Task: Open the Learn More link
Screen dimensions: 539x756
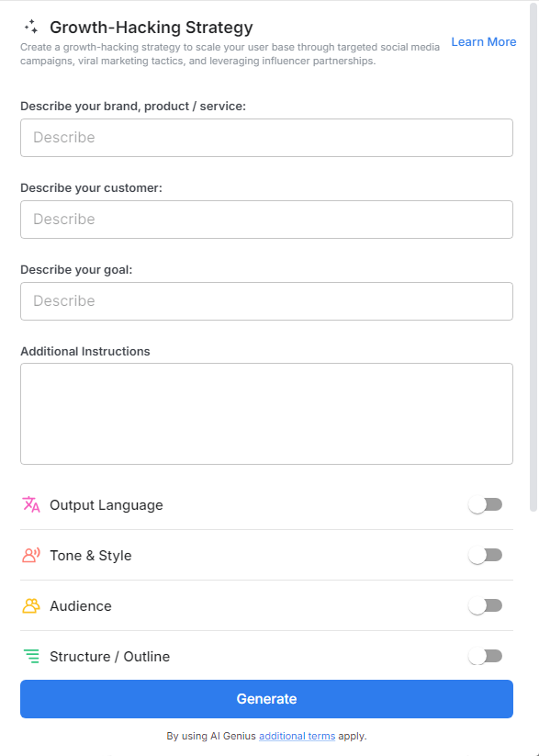Action: tap(483, 41)
